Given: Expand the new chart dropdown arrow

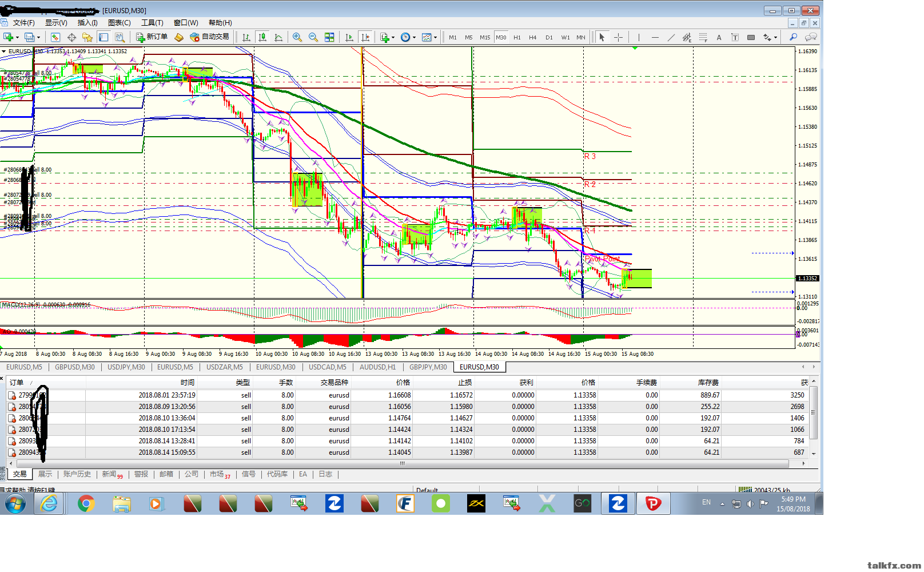Looking at the screenshot, I should click(18, 37).
